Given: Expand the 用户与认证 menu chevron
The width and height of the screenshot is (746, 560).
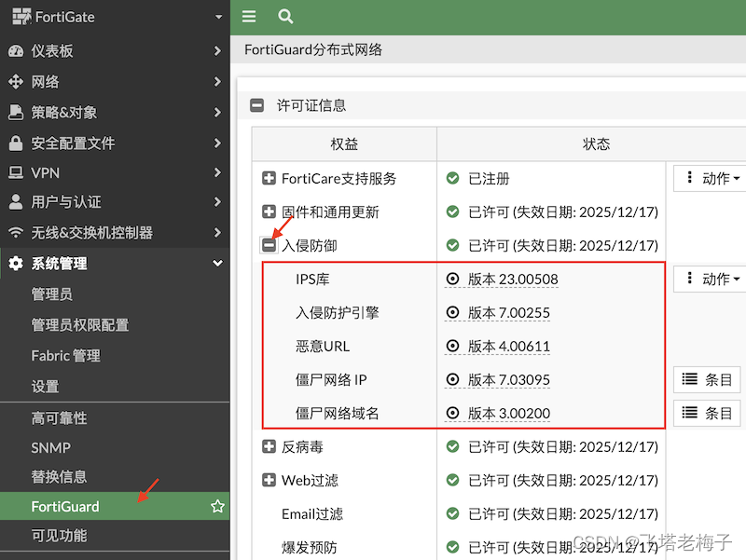Looking at the screenshot, I should point(217,202).
